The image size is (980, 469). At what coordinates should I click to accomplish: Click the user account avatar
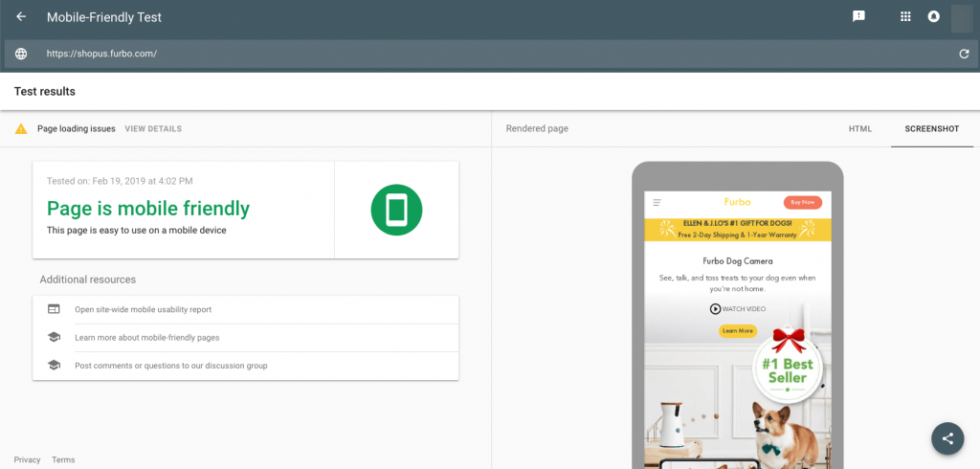(961, 18)
